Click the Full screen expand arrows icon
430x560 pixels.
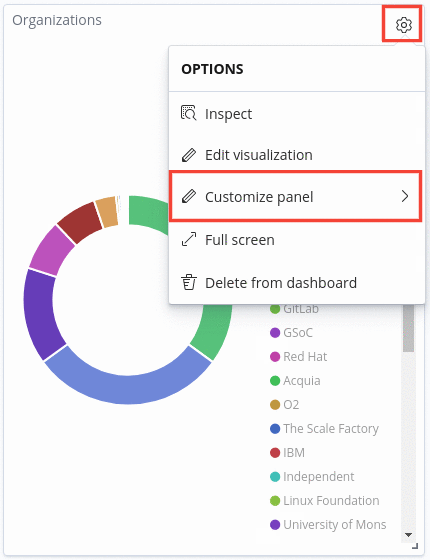(x=189, y=239)
